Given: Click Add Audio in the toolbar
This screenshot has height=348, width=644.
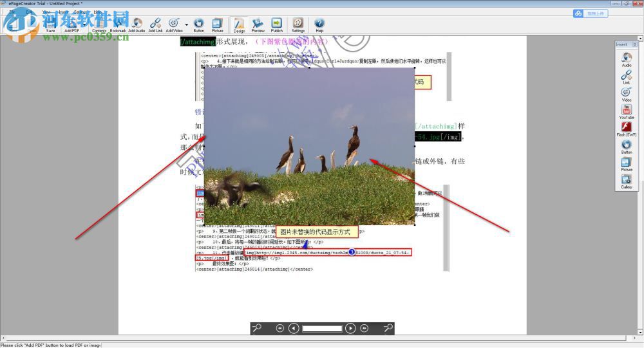Looking at the screenshot, I should coord(137,24).
